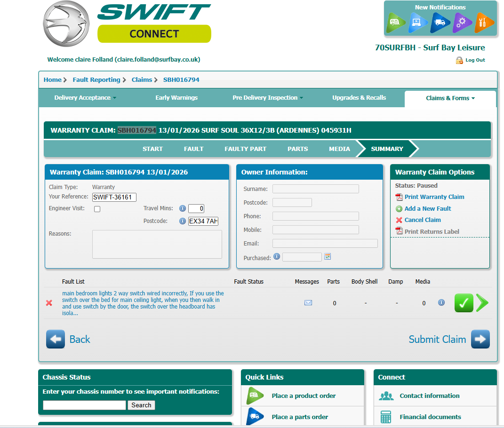
Task: Click Place a parts order truck icon
Action: point(255,416)
